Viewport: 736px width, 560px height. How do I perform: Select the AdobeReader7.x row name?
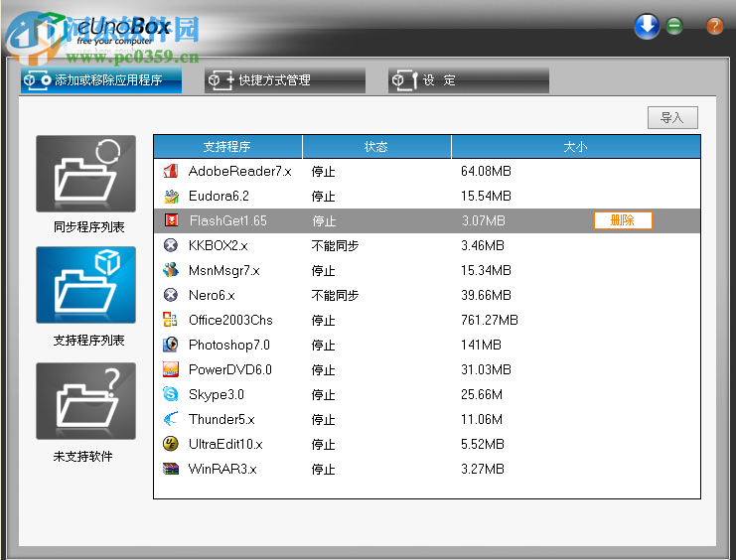(239, 171)
